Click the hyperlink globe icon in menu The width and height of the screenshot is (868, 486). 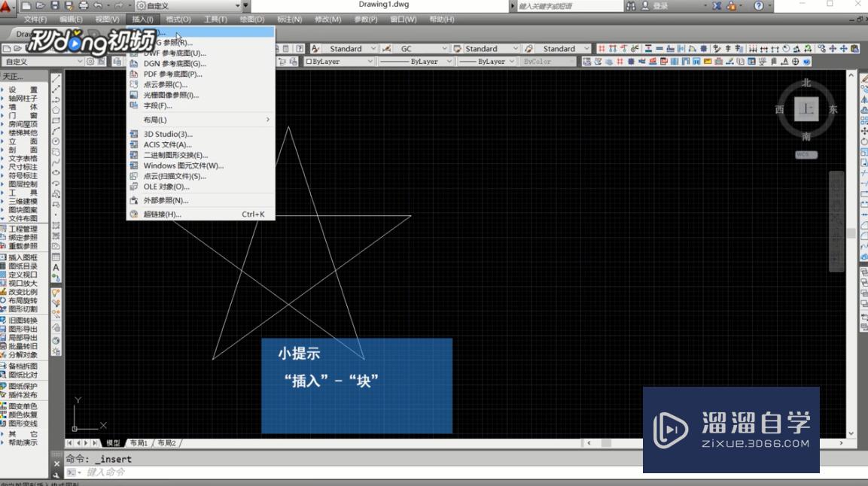[134, 214]
